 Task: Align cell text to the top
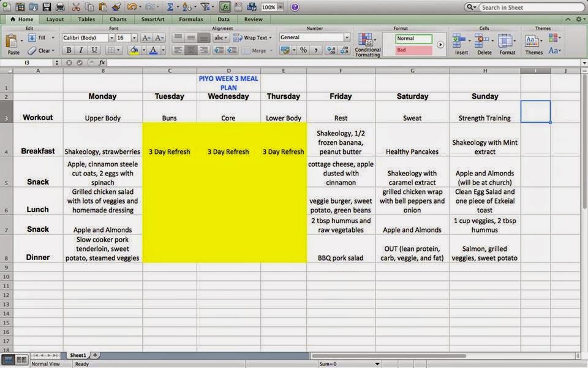178,37
